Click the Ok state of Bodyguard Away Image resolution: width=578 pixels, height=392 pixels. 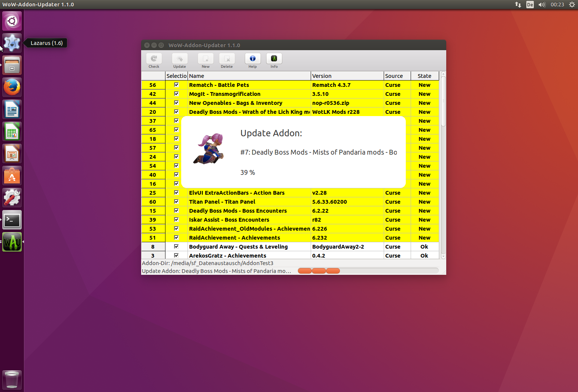coord(425,246)
